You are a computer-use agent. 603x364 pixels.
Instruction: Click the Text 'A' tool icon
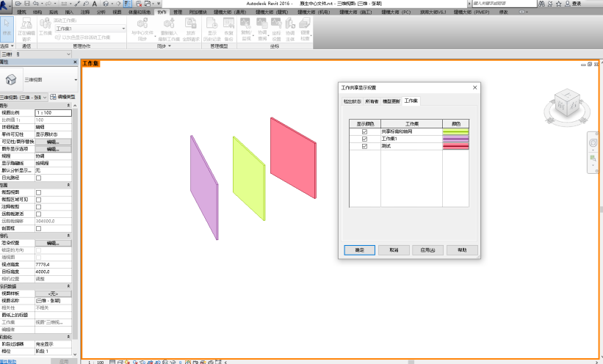click(94, 4)
